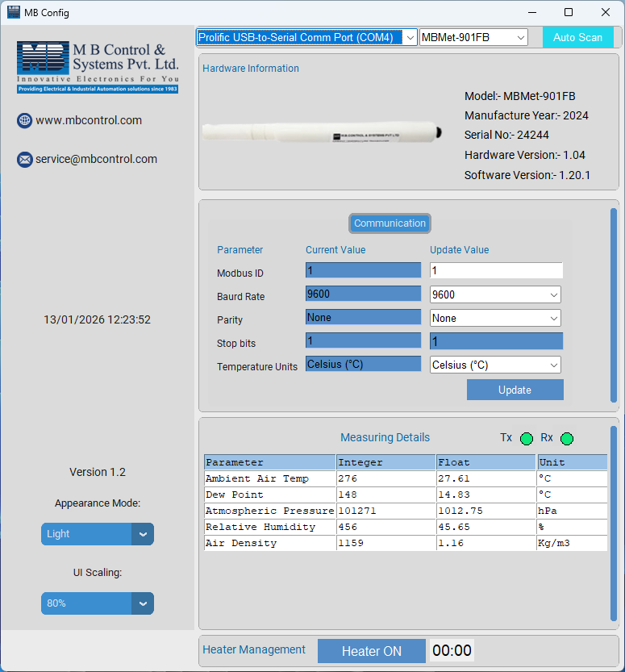The width and height of the screenshot is (625, 672).
Task: Open the UI Scaling 80% dropdown
Action: [x=97, y=603]
